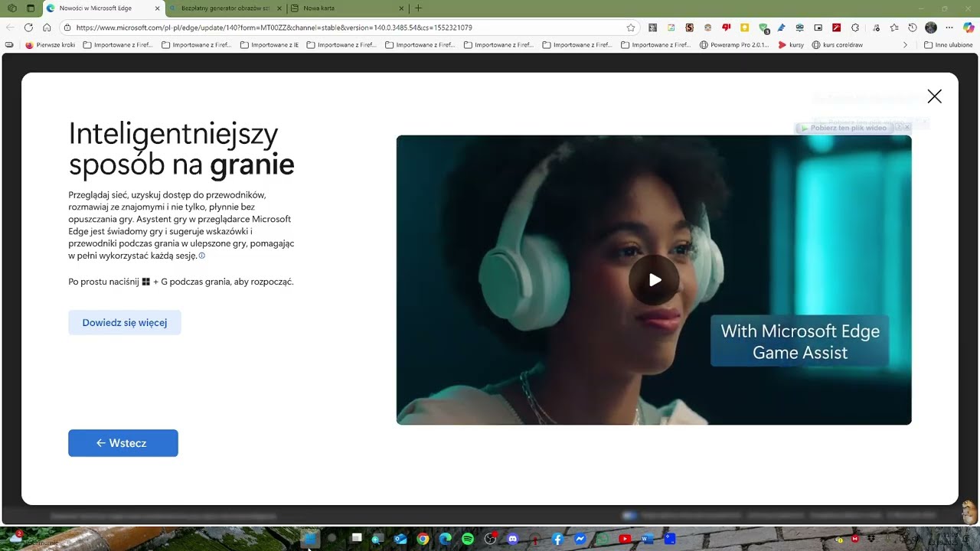The image size is (980, 551).
Task: Open Messenger from taskbar
Action: pos(580,539)
